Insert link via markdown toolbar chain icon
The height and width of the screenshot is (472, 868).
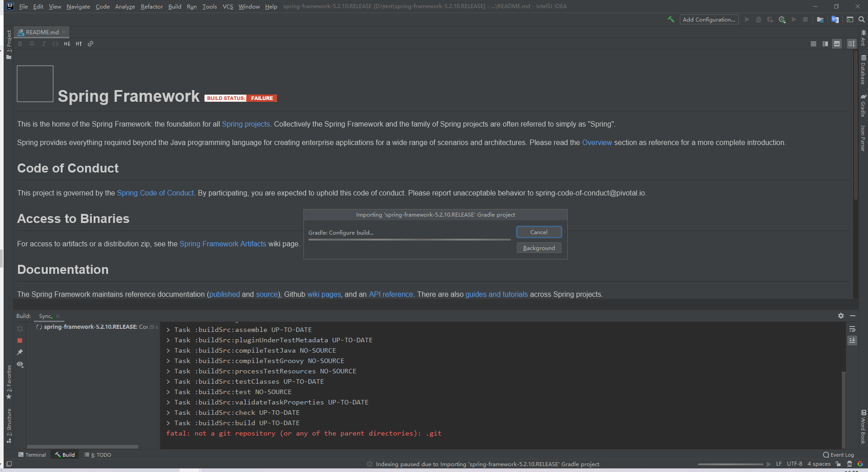pos(90,44)
